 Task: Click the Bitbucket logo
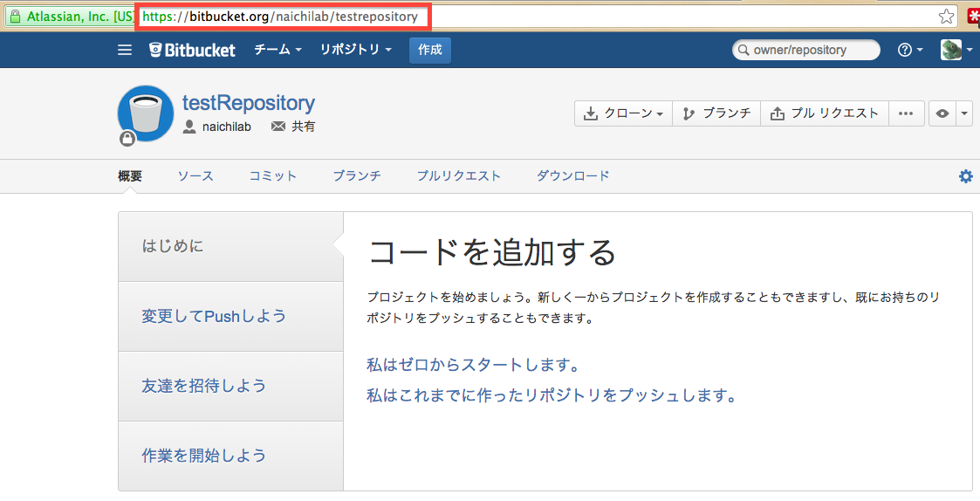pyautogui.click(x=192, y=50)
